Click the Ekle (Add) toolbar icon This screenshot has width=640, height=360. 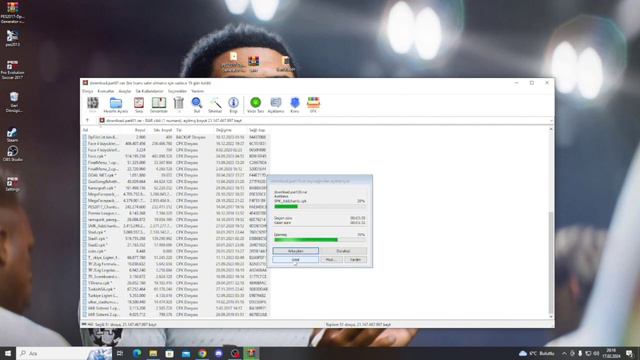point(93,105)
